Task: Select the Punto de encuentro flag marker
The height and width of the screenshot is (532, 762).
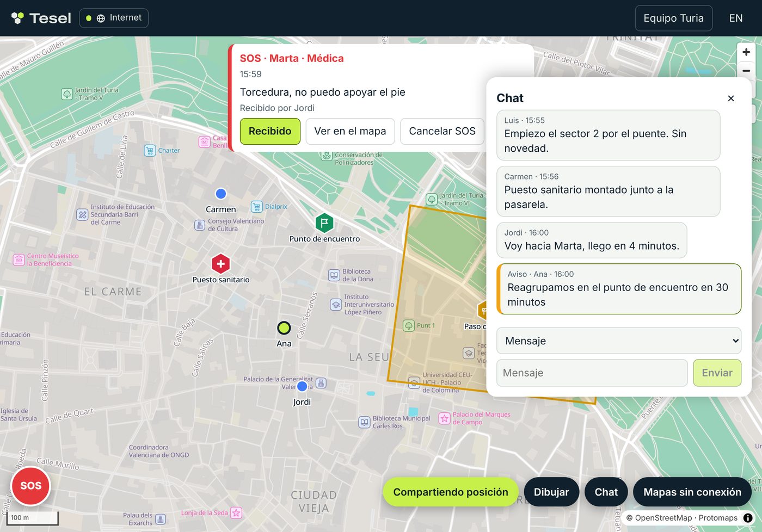Action: click(x=324, y=222)
